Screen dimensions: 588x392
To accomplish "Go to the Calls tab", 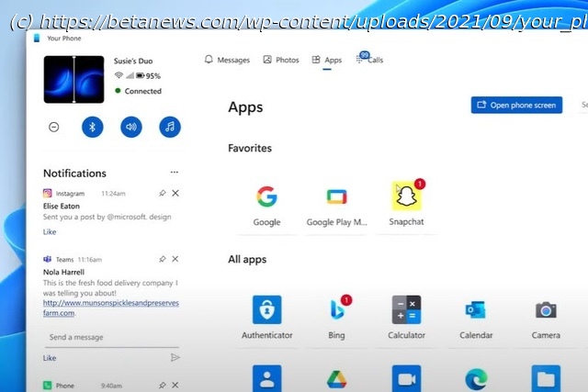I will click(369, 60).
